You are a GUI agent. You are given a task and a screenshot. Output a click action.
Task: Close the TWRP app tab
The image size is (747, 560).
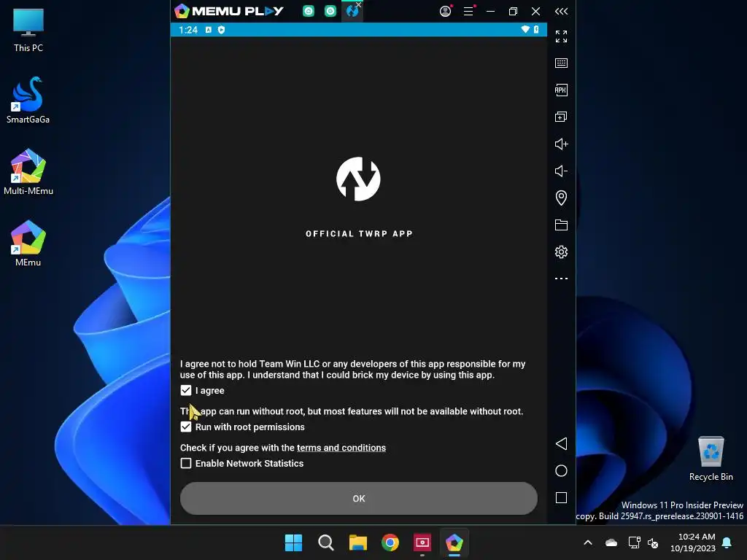(359, 4)
